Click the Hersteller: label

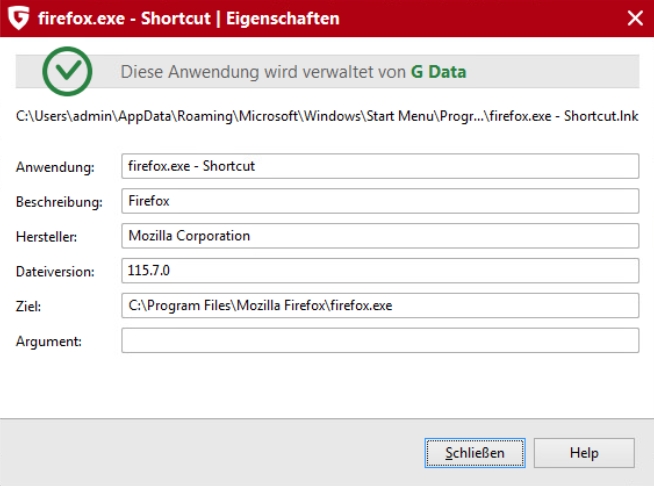tap(46, 237)
